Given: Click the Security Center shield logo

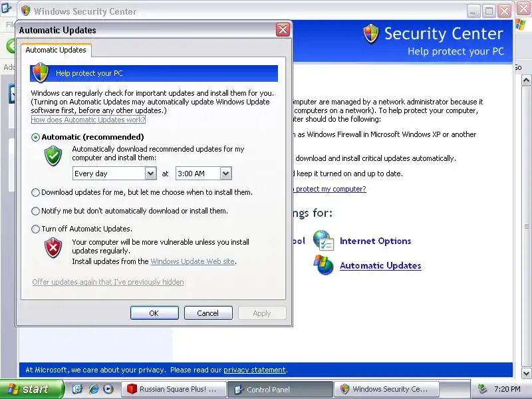Looking at the screenshot, I should 371,34.
